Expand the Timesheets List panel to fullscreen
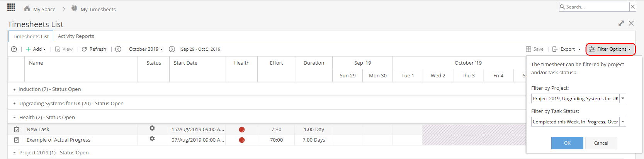The image size is (644, 159). (621, 23)
